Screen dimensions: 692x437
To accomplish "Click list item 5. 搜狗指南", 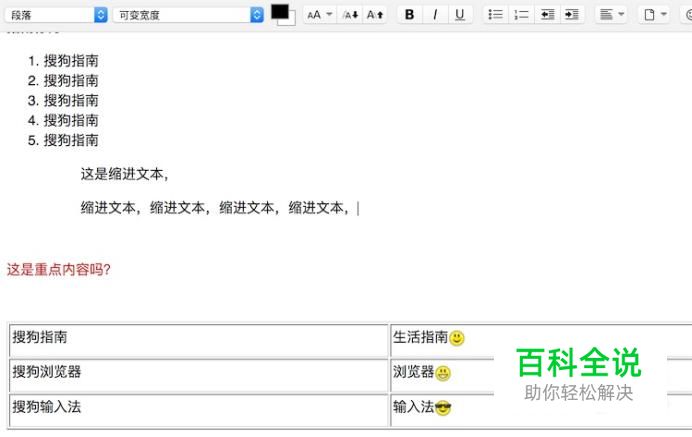I will click(63, 140).
